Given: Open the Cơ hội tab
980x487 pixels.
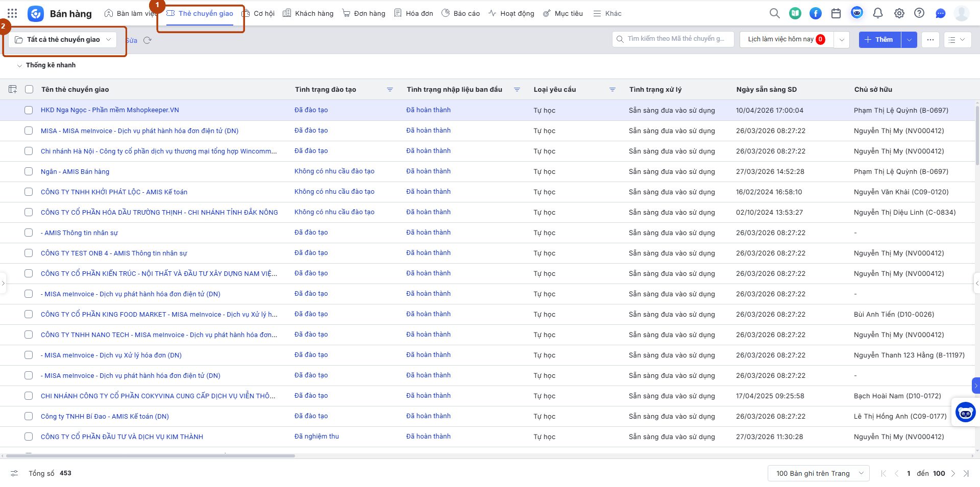Looking at the screenshot, I should [x=258, y=13].
